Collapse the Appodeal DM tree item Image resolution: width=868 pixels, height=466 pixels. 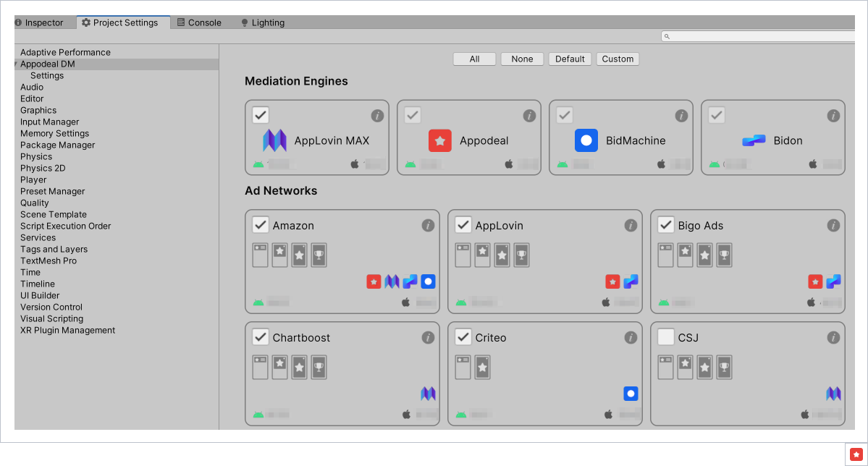(x=16, y=64)
